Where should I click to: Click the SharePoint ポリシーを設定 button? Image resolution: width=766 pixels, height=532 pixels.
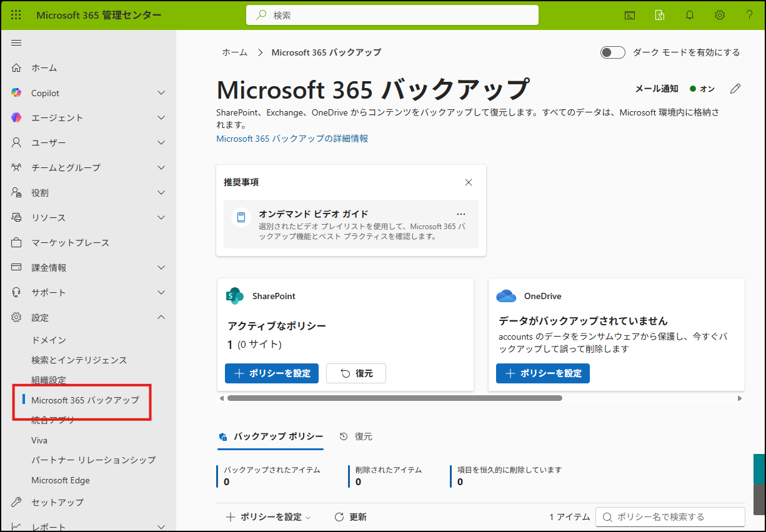[x=272, y=373]
